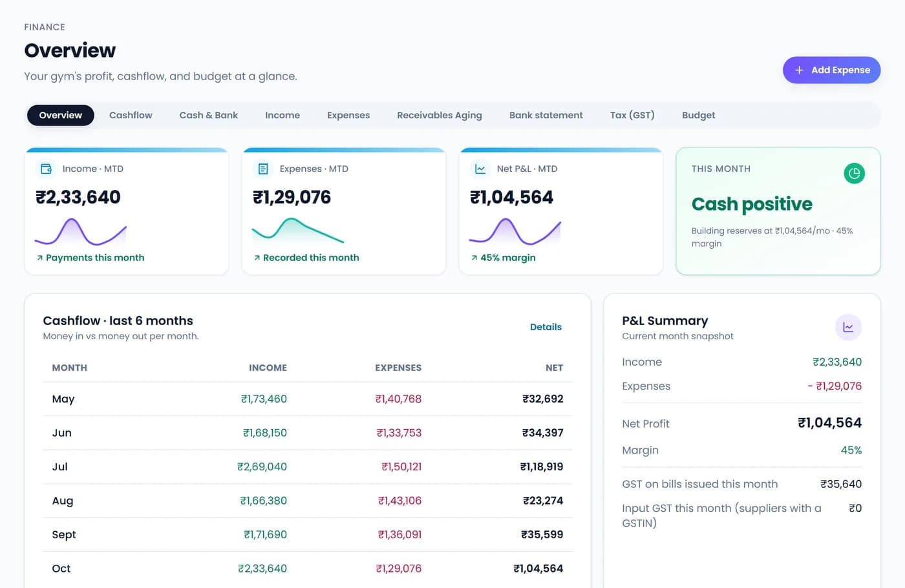Click the EXPENSES column header

pyautogui.click(x=398, y=368)
